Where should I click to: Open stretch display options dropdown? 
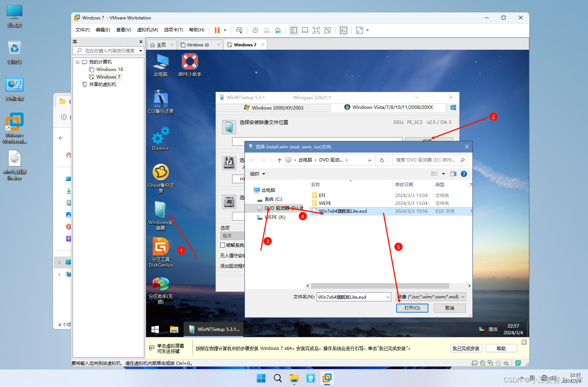367,30
